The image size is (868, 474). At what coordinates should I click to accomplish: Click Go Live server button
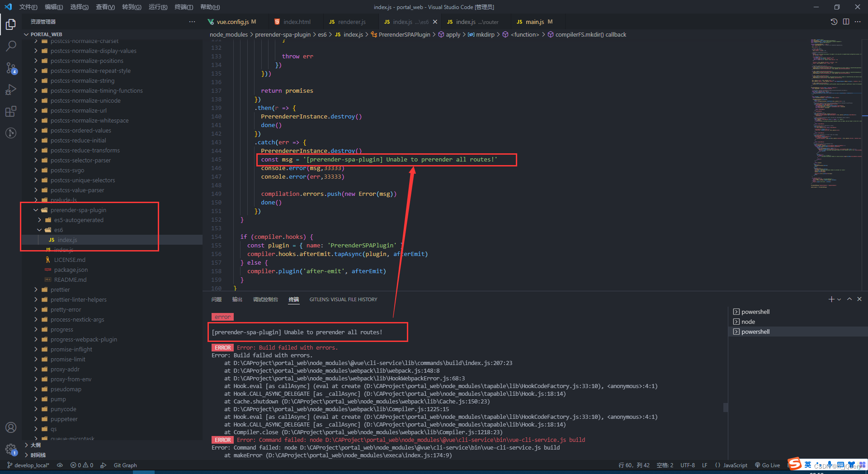(768, 465)
